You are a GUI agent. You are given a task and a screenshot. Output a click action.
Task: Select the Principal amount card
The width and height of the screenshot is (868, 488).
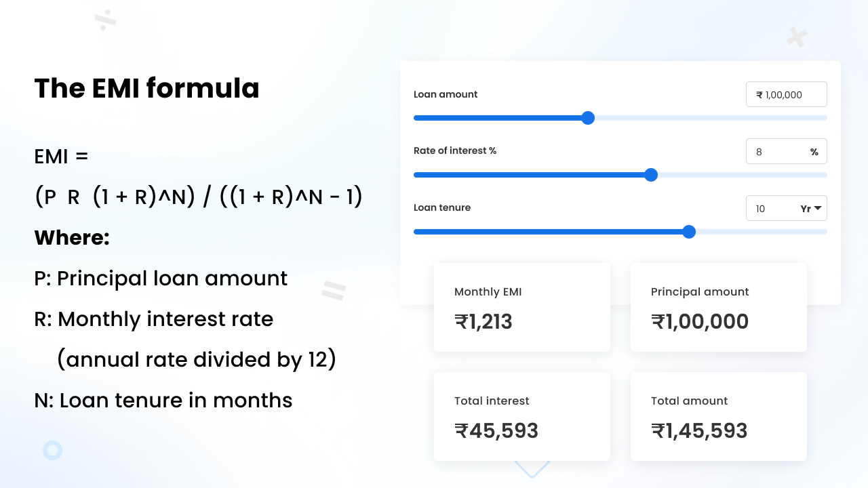click(x=718, y=307)
